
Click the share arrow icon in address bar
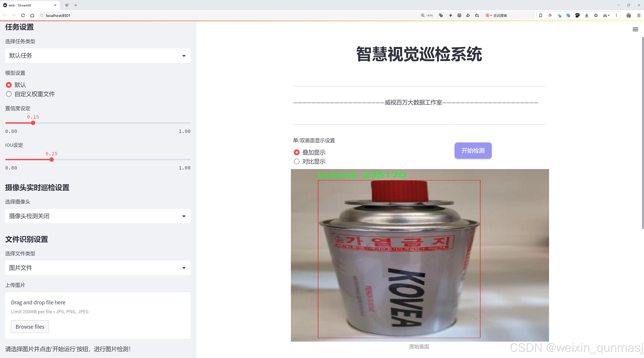(468, 16)
